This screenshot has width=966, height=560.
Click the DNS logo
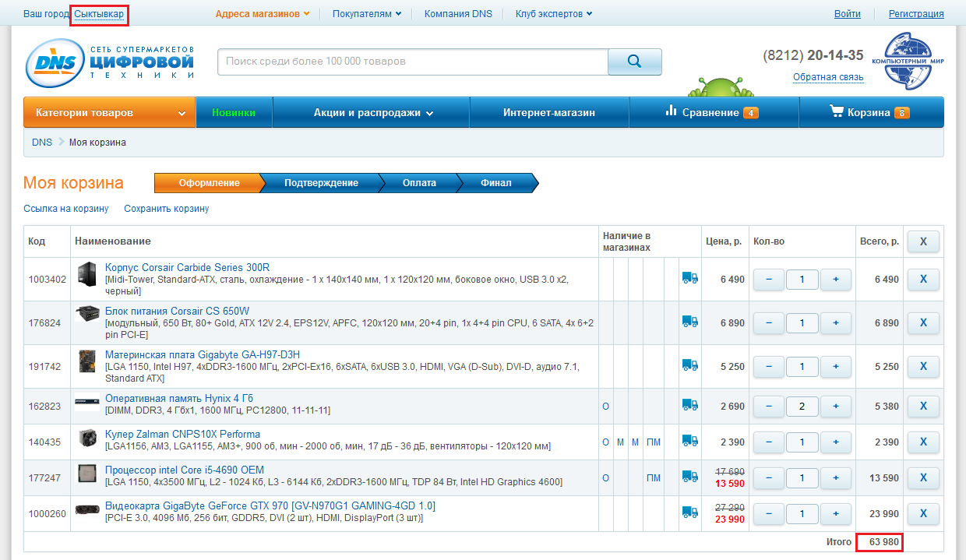[110, 62]
